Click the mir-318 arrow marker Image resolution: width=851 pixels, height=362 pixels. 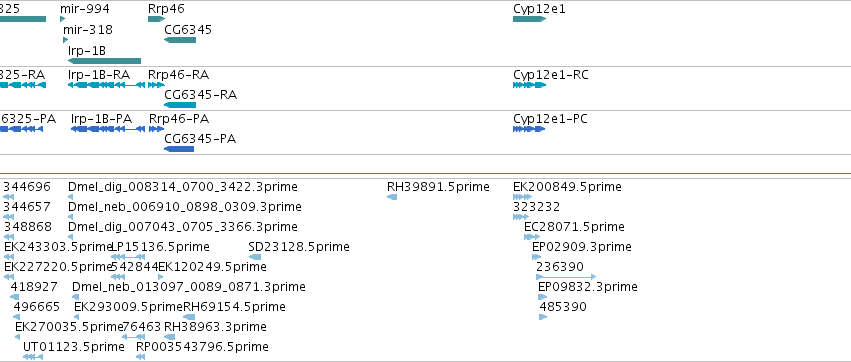[66, 40]
